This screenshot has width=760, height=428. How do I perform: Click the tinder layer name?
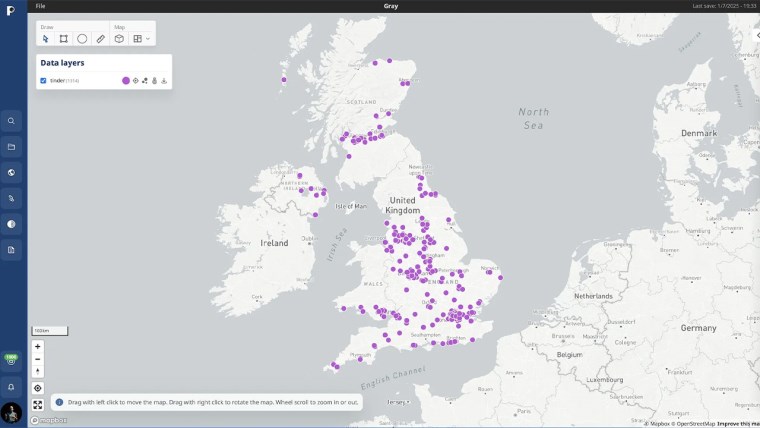coord(57,80)
